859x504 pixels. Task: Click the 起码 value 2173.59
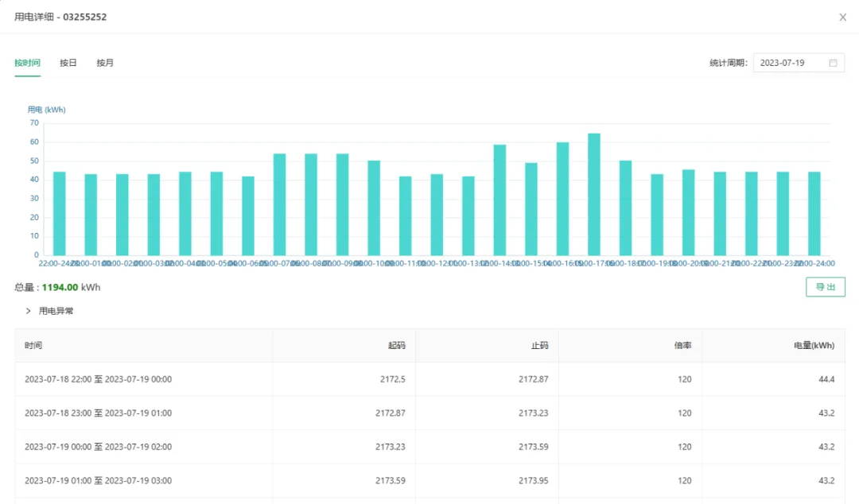390,481
